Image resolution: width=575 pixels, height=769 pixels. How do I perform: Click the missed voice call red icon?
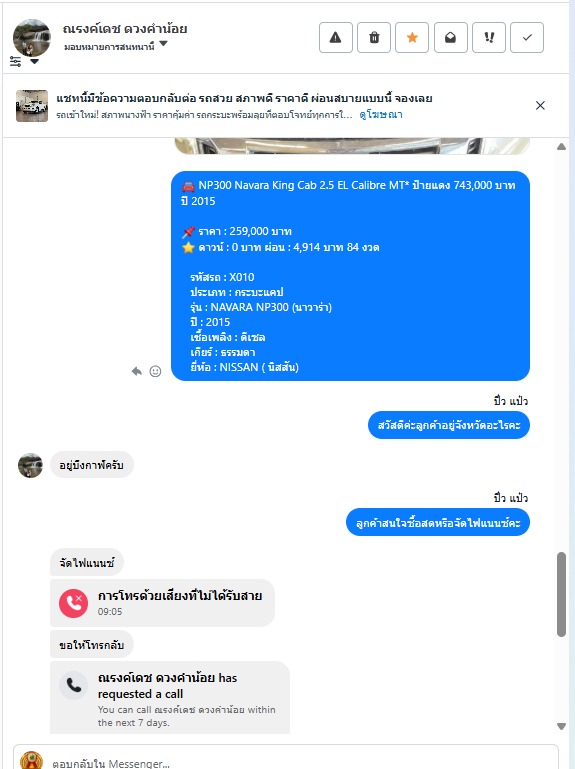[74, 603]
